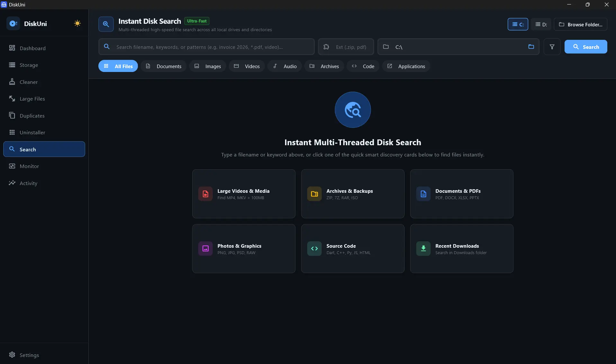The image size is (616, 364).
Task: Click the DiskUni title bar app icon
Action: 4,4
